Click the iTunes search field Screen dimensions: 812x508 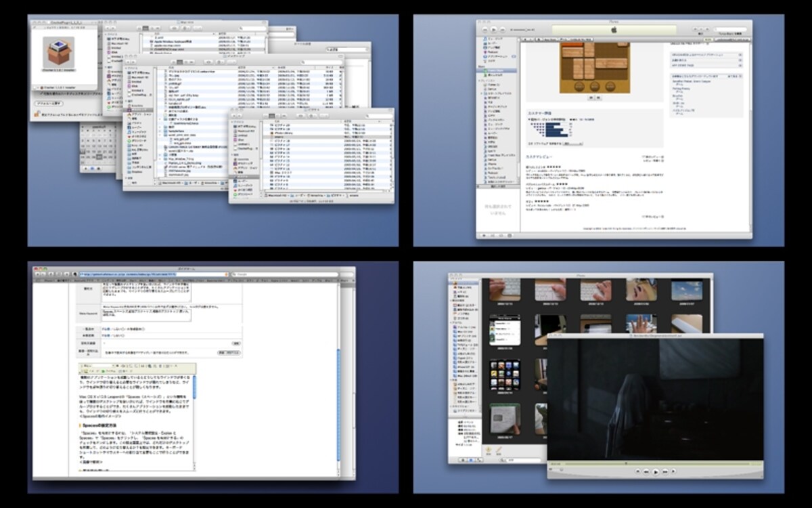coord(731,29)
